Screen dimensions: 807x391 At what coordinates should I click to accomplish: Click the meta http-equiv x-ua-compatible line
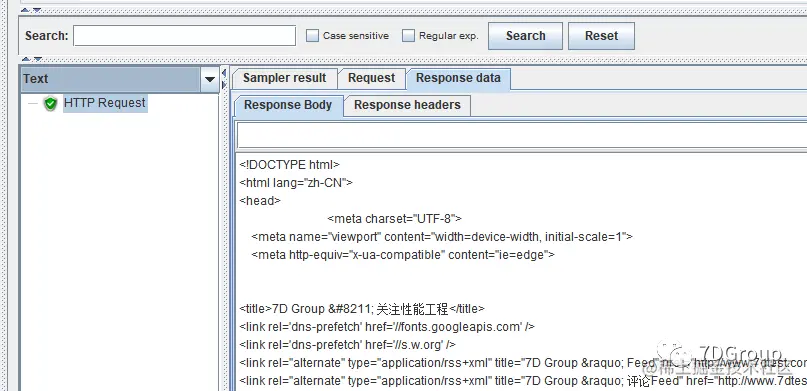pos(402,255)
